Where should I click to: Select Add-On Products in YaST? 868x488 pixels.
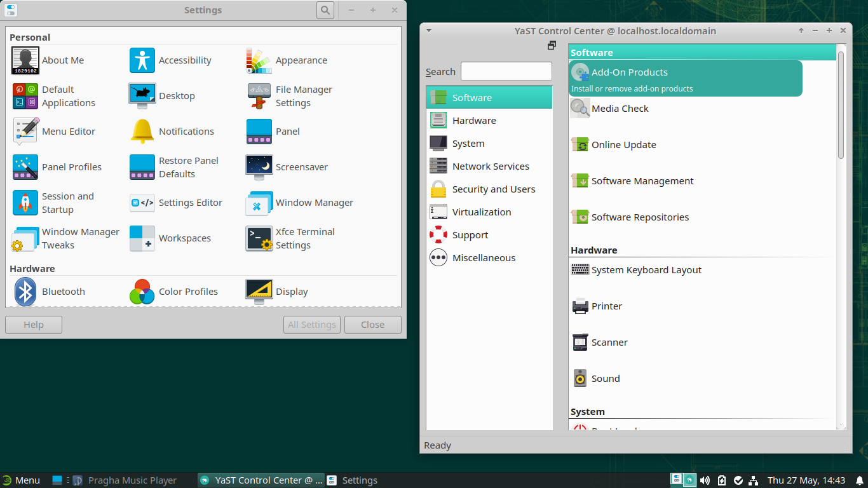point(686,79)
